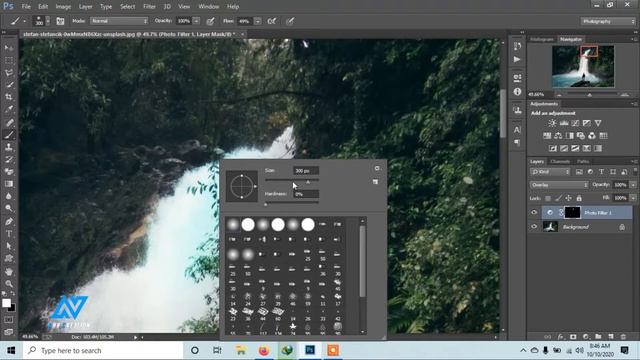Open the Image menu
The image size is (640, 360).
click(63, 7)
